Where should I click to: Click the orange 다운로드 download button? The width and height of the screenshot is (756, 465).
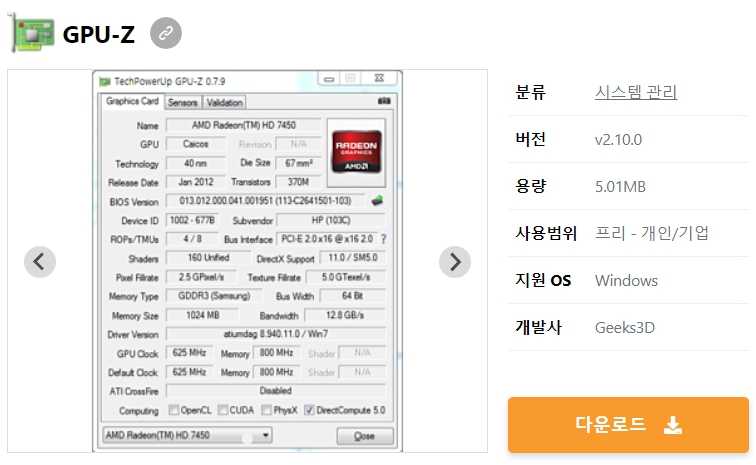click(x=628, y=425)
